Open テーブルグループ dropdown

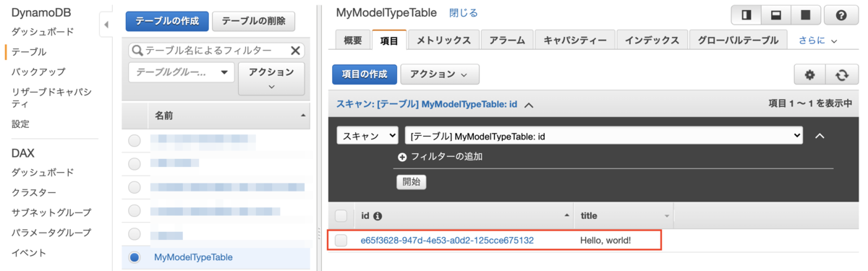tap(182, 72)
